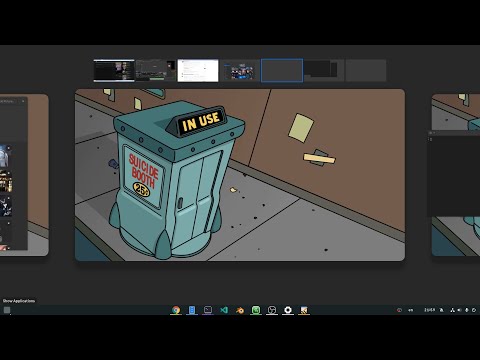The height and width of the screenshot is (360, 480).
Task: Click the red tray indicator icon
Action: pos(399,310)
